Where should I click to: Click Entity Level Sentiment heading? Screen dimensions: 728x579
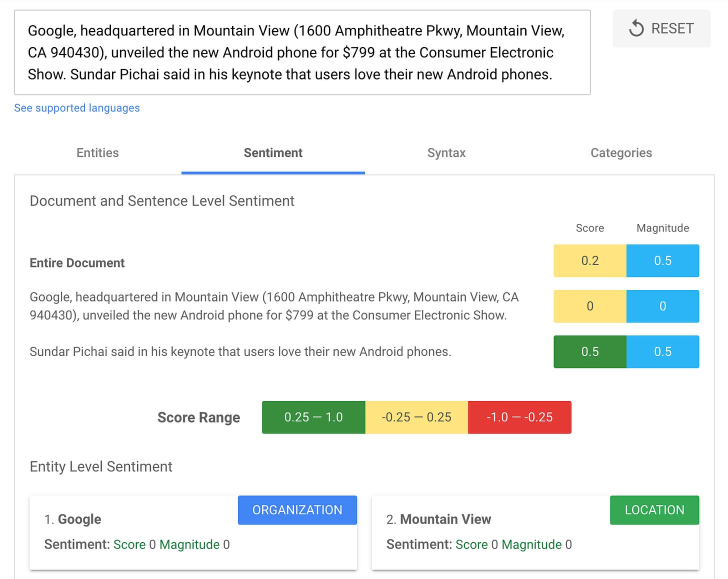point(101,466)
